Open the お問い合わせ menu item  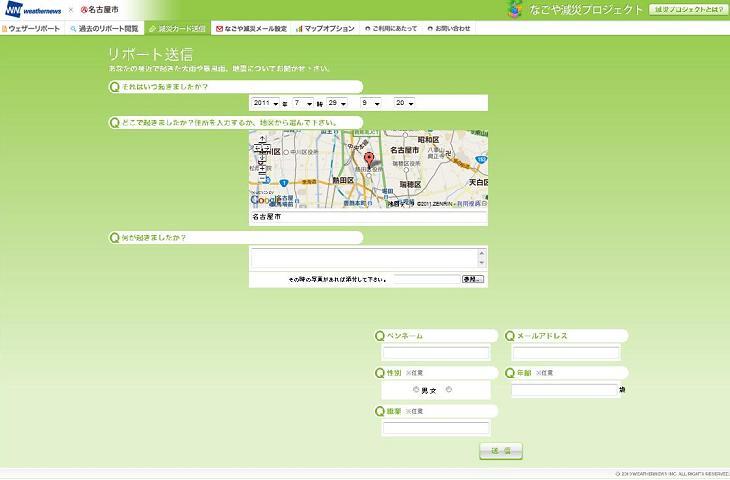(449, 28)
